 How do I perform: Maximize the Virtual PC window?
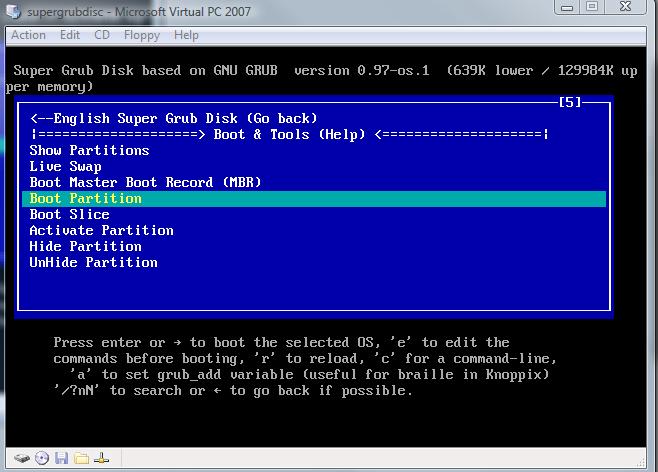[x=592, y=7]
